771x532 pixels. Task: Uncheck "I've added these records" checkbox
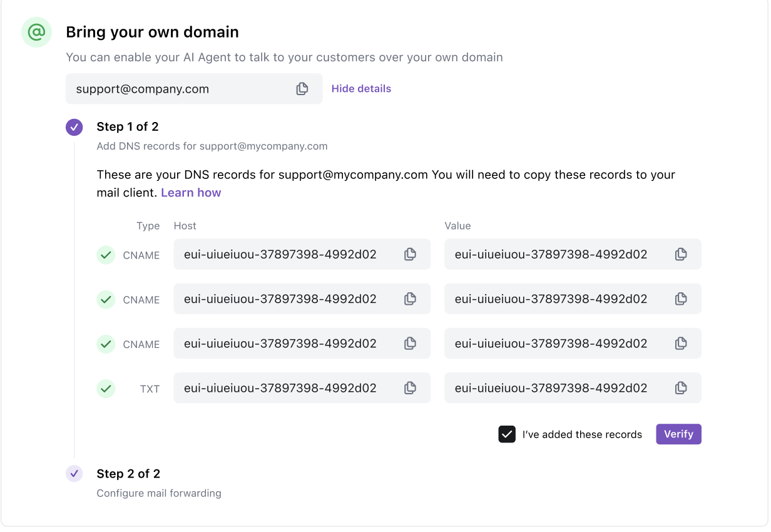coord(507,434)
